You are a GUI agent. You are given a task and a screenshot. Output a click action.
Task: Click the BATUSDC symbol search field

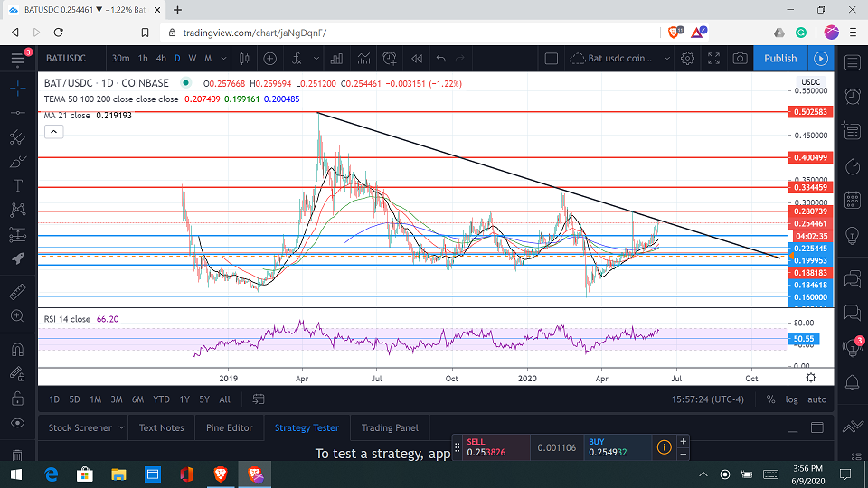[x=66, y=58]
